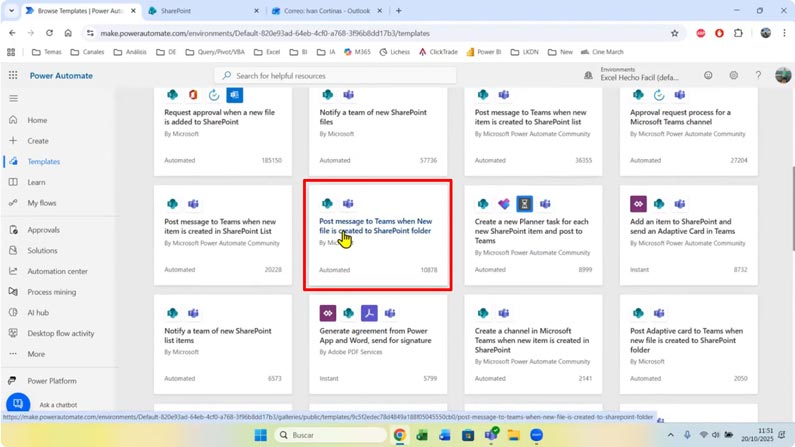Open the tab search dropdown arrow
The height and width of the screenshot is (447, 795).
(x=11, y=11)
